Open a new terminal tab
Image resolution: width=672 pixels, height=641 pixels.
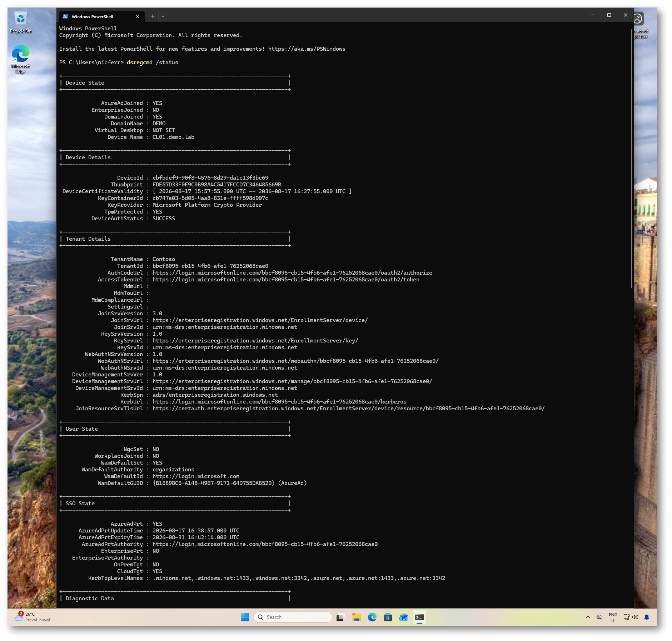tap(153, 16)
